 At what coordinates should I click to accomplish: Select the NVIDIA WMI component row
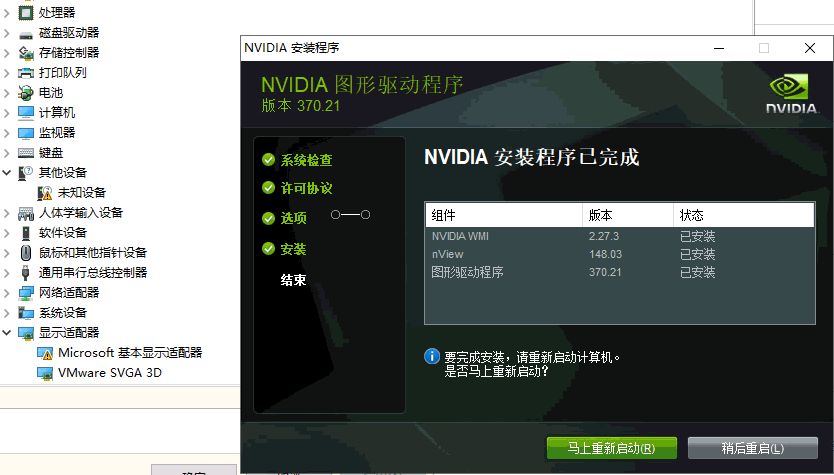point(620,236)
